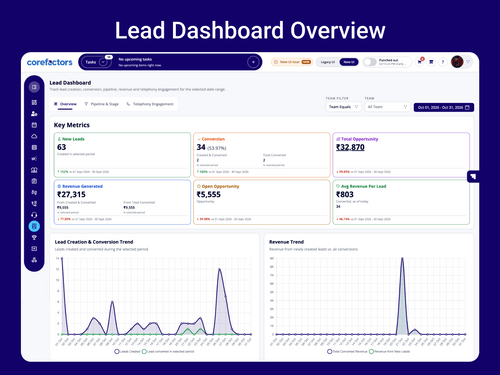This screenshot has height=375, width=500.
Task: Switch to Telephony Engagement tab
Action: (150, 104)
